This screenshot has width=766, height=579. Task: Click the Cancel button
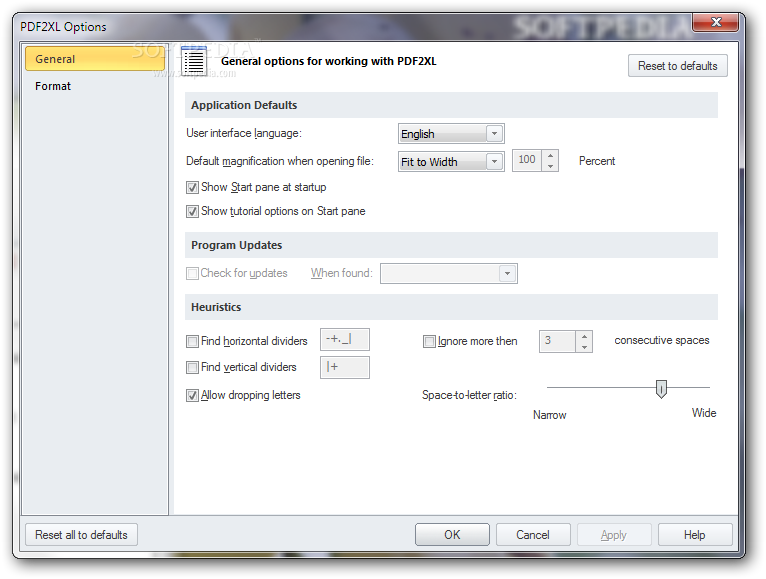533,535
